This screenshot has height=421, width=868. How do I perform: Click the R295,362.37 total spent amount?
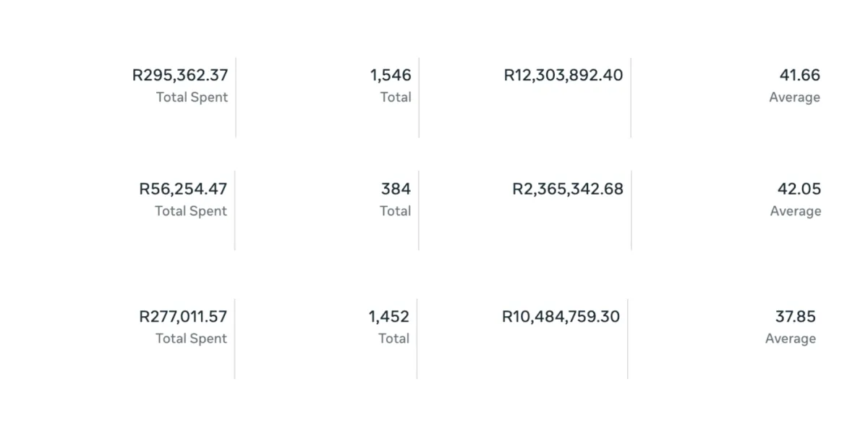(180, 75)
